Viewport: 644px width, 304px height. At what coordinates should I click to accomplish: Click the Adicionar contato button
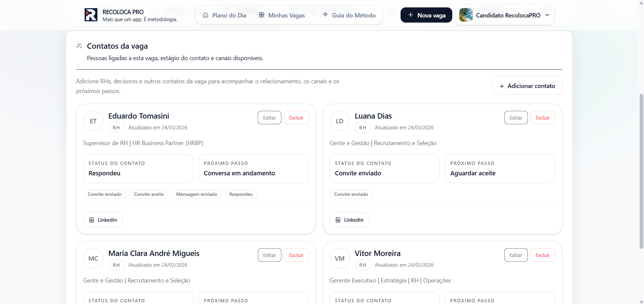pyautogui.click(x=527, y=86)
